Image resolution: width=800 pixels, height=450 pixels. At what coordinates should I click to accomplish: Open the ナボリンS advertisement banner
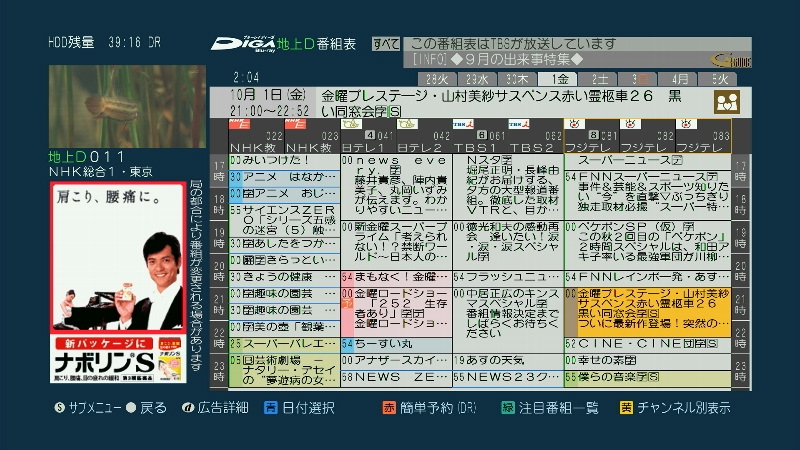point(118,283)
